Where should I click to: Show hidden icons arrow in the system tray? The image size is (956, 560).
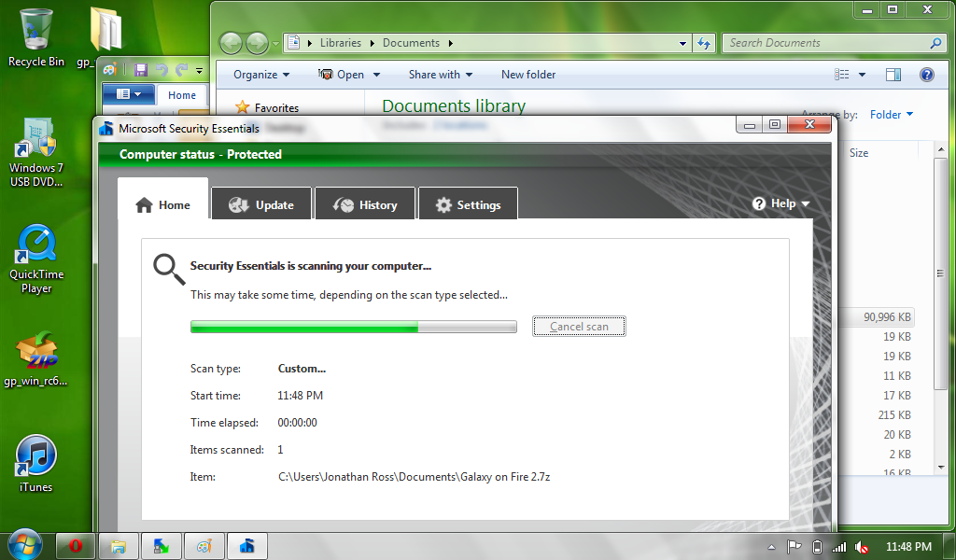click(x=771, y=547)
